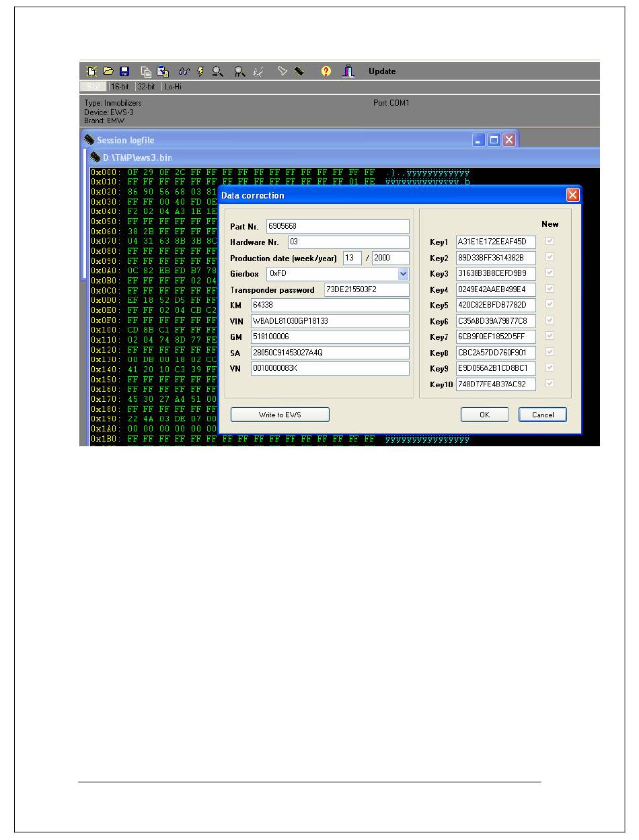Click the tag-shaped toolbar icon
The width and height of the screenshot is (639, 840).
pos(283,71)
